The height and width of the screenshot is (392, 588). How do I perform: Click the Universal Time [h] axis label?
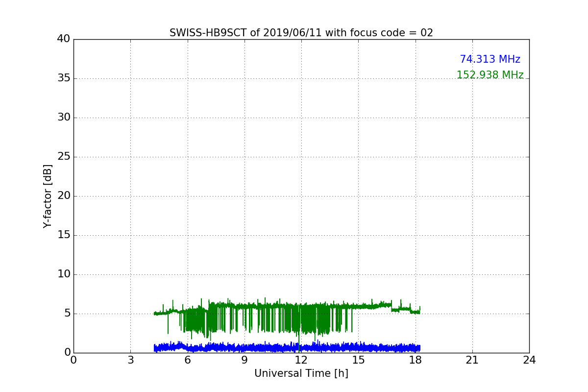301,373
